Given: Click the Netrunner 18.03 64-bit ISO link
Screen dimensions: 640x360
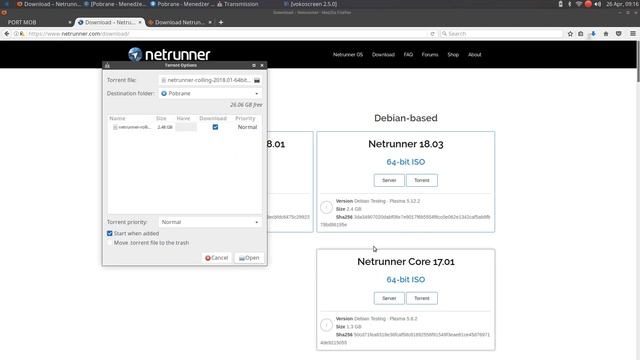Looking at the screenshot, I should pyautogui.click(x=406, y=162).
